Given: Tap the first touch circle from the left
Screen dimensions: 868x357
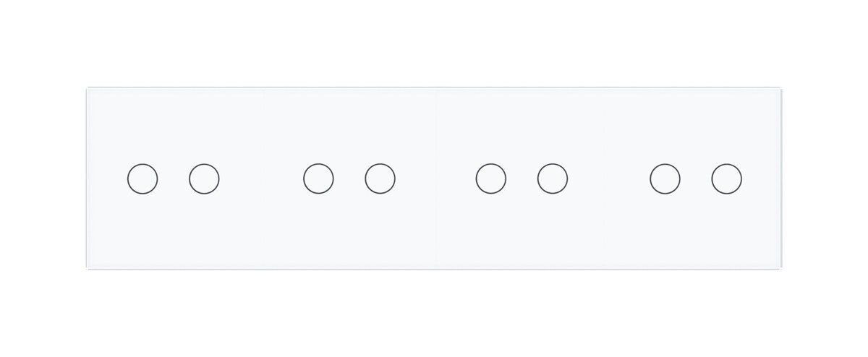Looking at the screenshot, I should (142, 178).
